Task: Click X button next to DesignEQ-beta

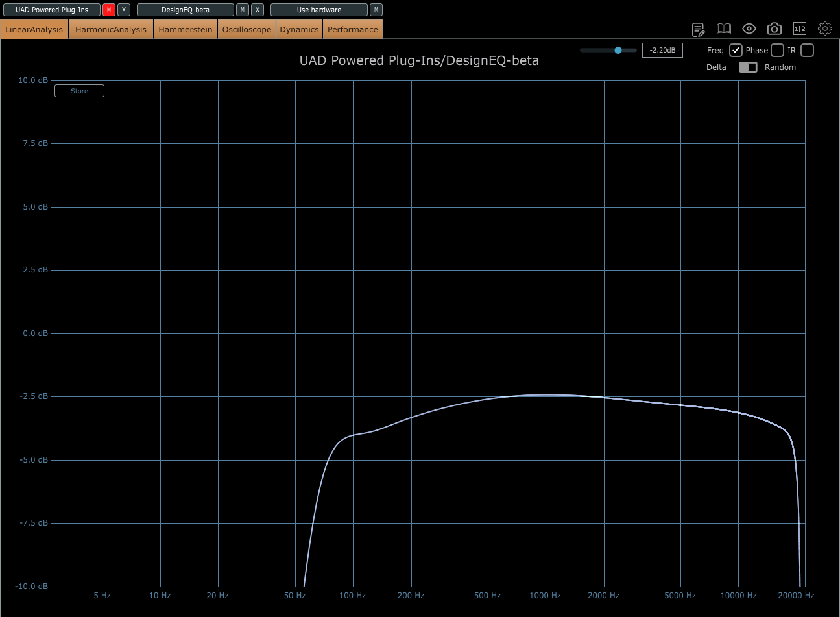Action: 258,10
